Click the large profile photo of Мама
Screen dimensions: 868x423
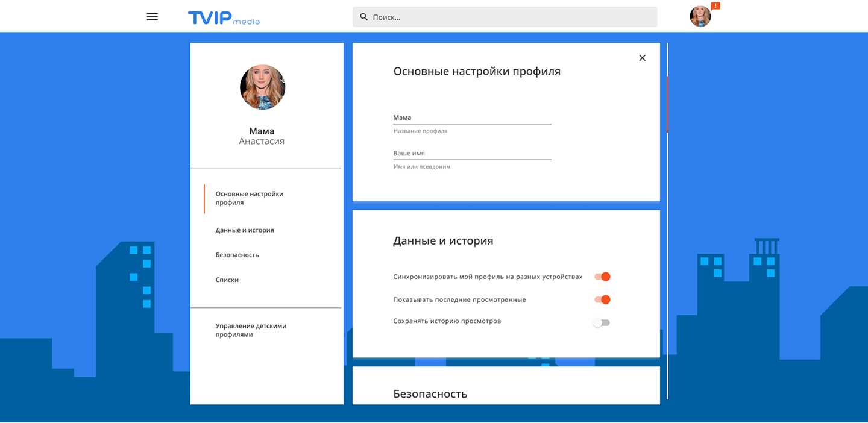tap(263, 87)
